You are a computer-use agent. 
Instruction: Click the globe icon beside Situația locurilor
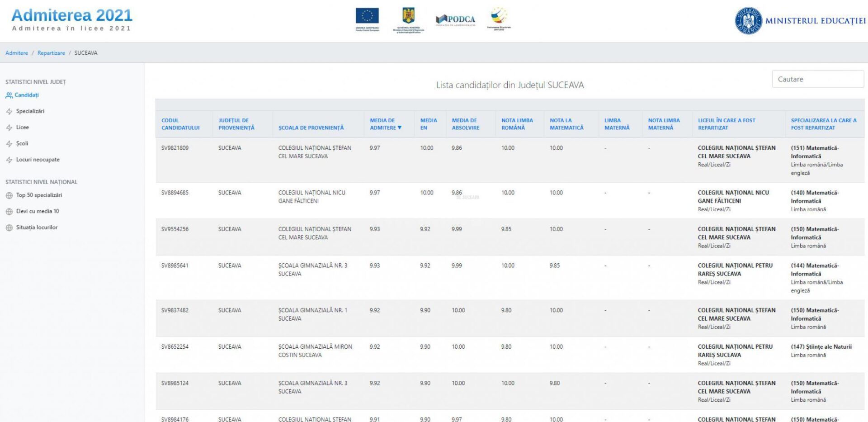click(9, 228)
